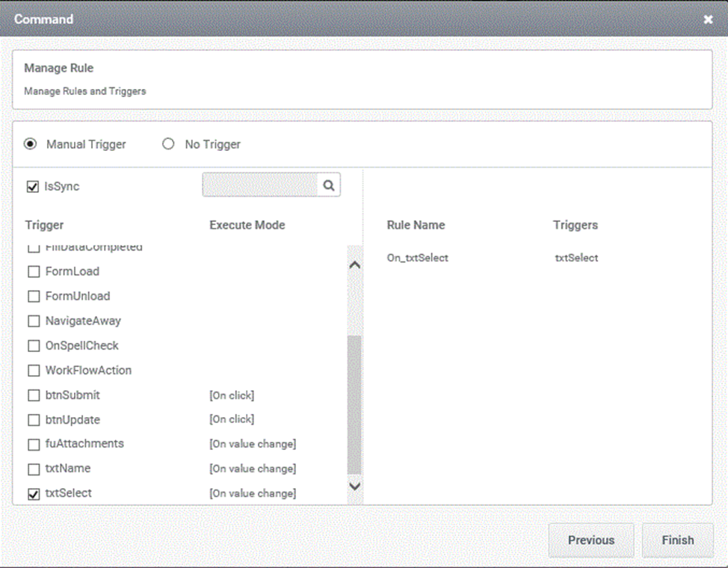The width and height of the screenshot is (728, 568).
Task: Click the search magnifier icon
Action: point(329,185)
